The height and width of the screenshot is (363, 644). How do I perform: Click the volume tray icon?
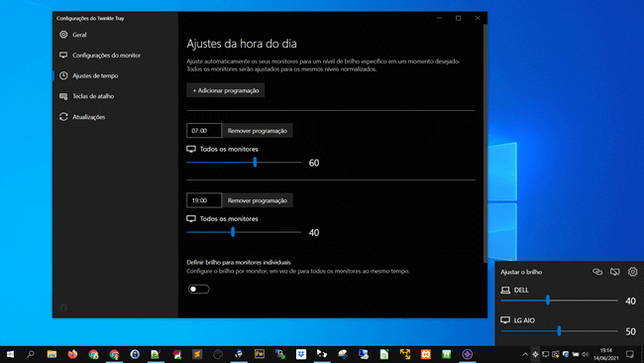point(586,354)
